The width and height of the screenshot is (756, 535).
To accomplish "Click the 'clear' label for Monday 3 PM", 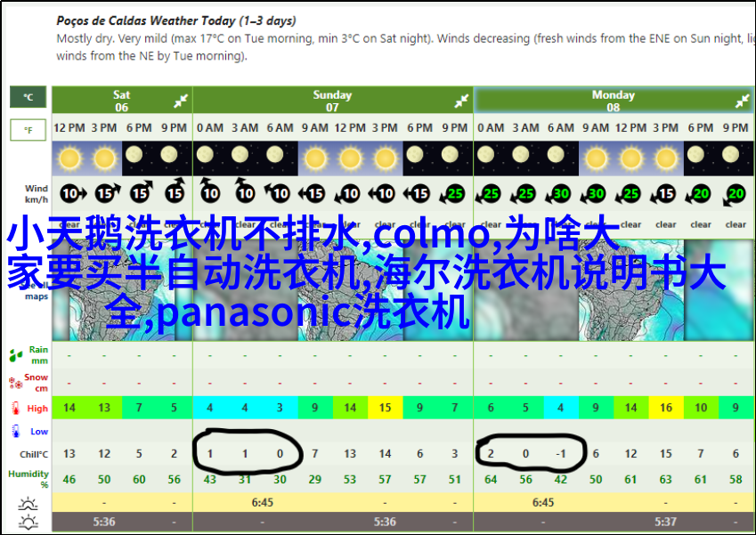I will [666, 224].
